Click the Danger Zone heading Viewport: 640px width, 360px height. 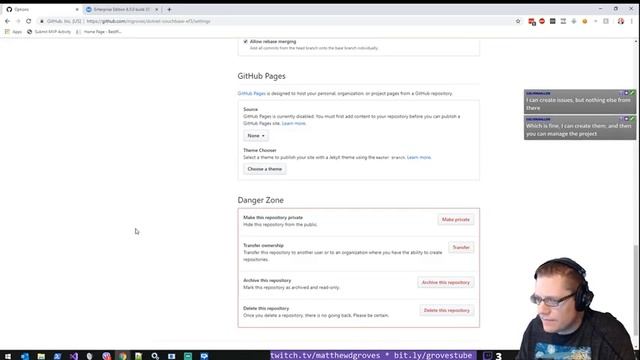coord(260,200)
